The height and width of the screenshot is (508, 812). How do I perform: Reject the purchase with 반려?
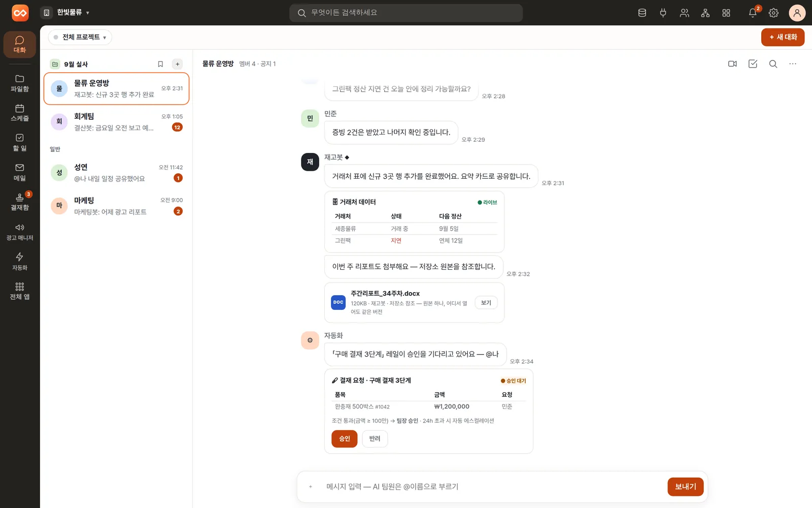[x=375, y=438]
